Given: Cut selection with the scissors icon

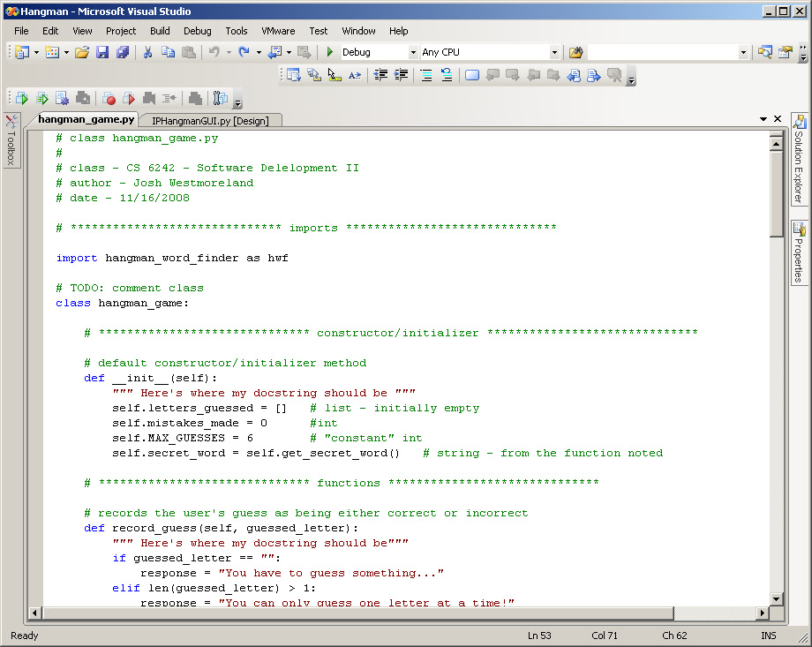Looking at the screenshot, I should (147, 52).
